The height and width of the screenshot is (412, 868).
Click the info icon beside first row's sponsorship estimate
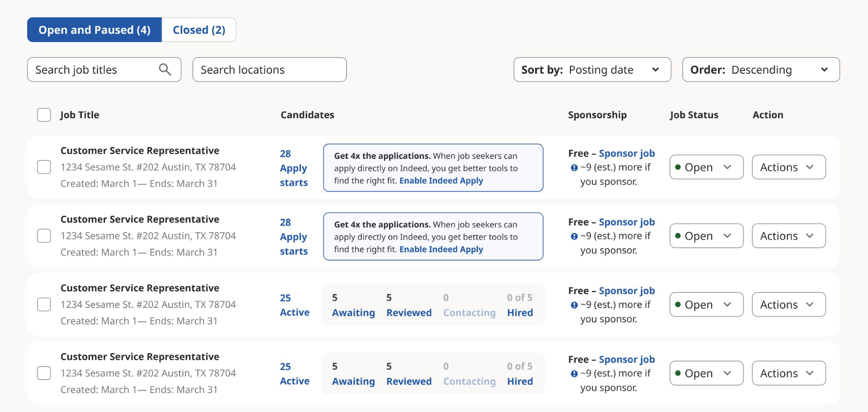(574, 167)
